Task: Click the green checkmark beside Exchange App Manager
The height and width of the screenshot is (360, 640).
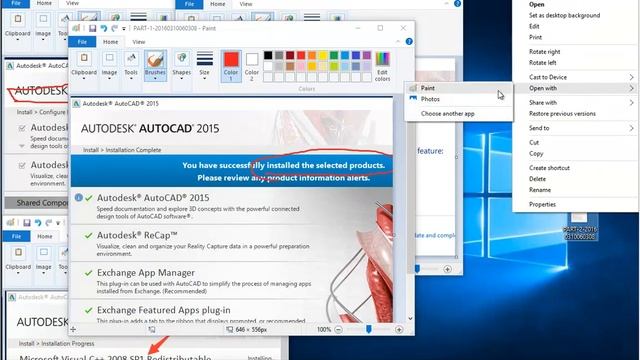Action: (x=88, y=273)
